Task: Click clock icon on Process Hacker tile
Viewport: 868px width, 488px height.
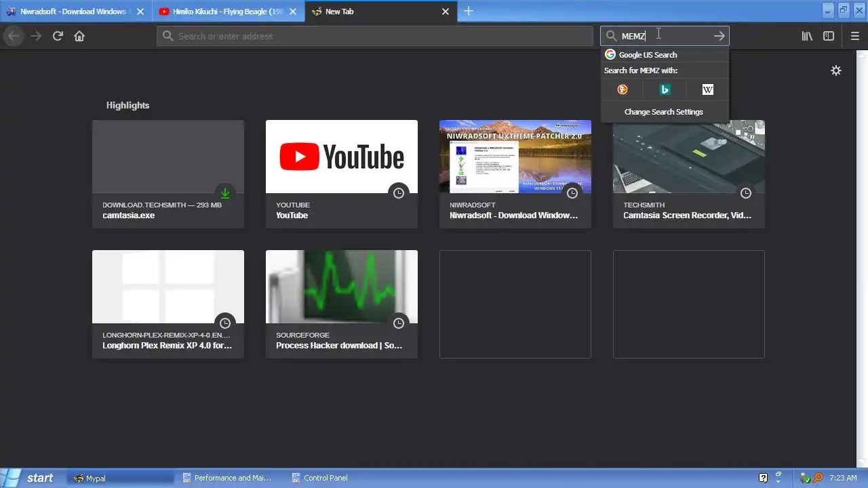Action: click(399, 323)
